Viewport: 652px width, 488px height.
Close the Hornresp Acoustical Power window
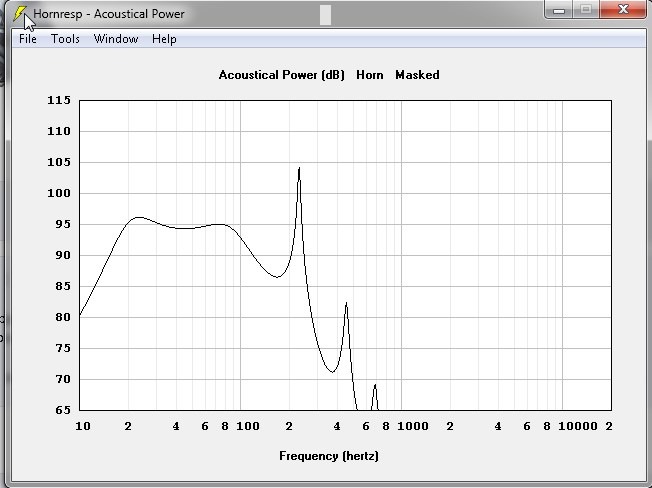622,10
